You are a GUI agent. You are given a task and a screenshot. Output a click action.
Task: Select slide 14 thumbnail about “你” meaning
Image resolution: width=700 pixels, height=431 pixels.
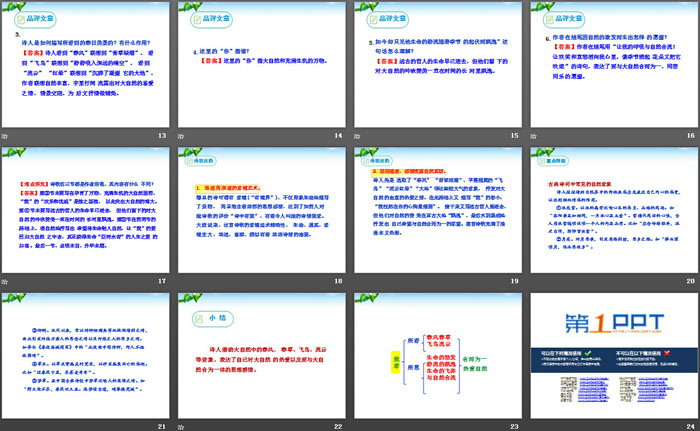click(262, 64)
